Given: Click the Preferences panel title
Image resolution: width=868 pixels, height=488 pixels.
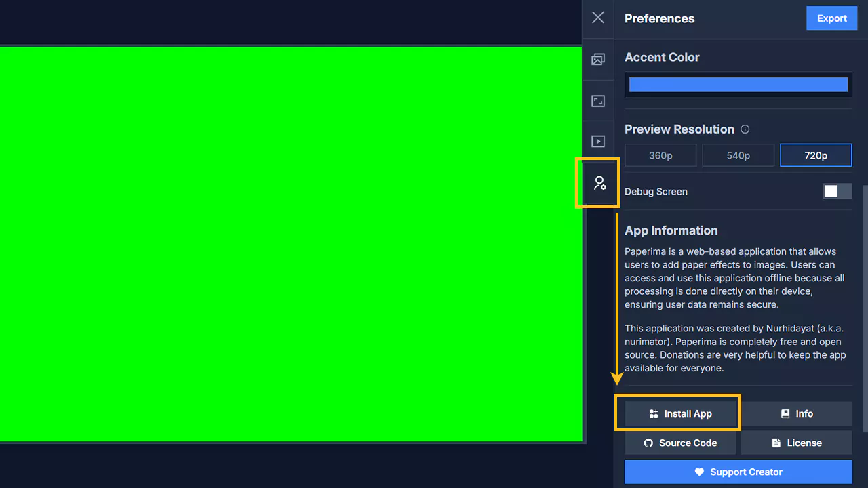Looking at the screenshot, I should [x=659, y=18].
